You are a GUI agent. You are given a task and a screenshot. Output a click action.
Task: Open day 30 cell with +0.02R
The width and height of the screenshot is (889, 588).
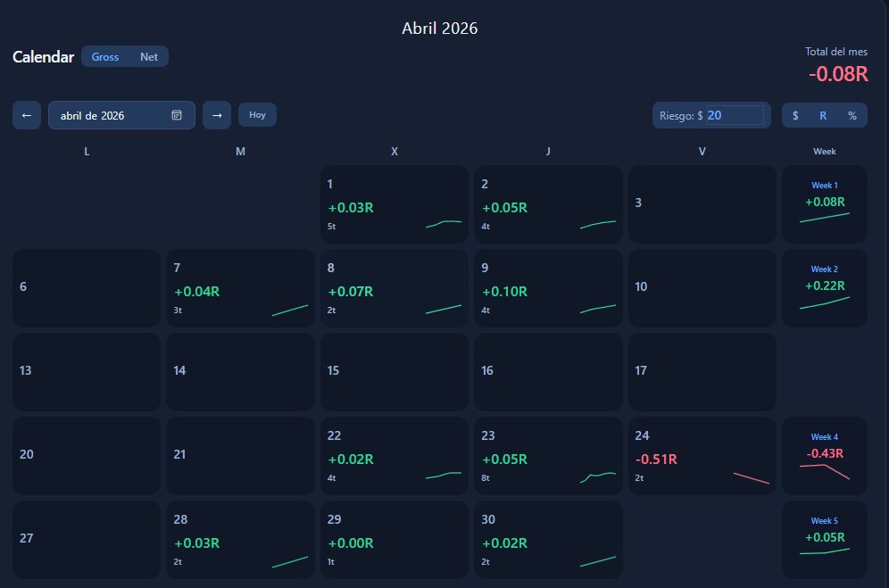(x=548, y=540)
